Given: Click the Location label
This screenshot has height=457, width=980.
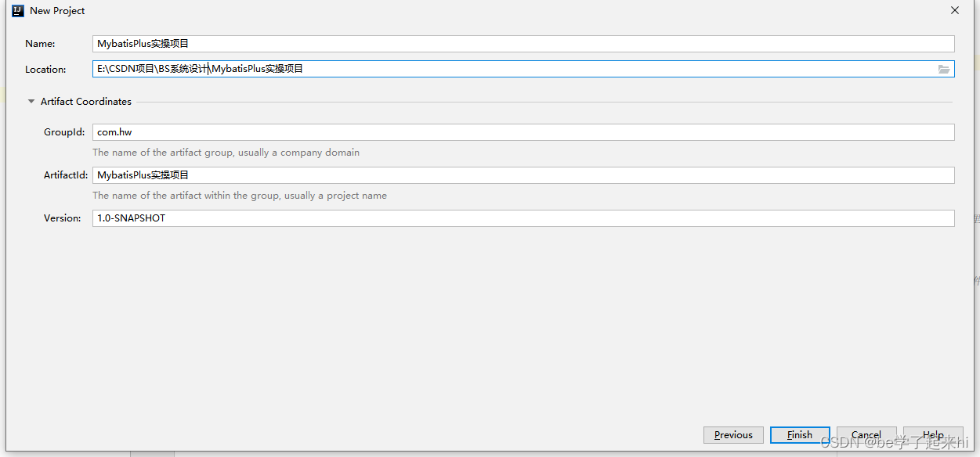Looking at the screenshot, I should coord(45,70).
